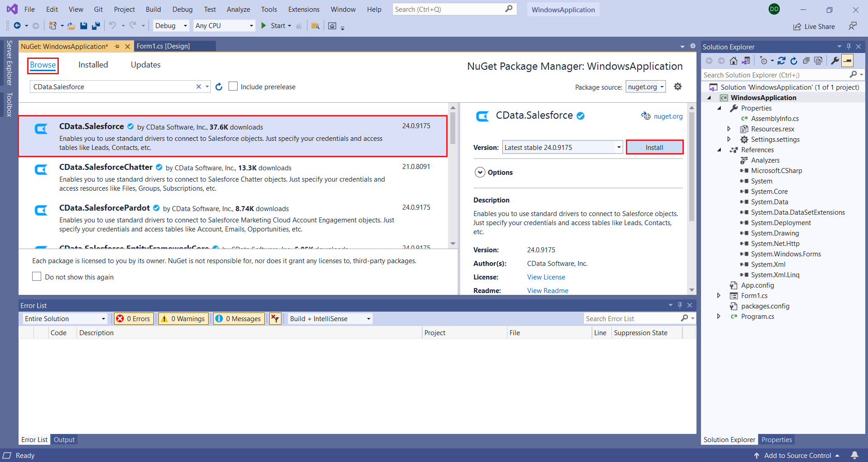
Task: Click Add to Source Control
Action: pos(797,455)
